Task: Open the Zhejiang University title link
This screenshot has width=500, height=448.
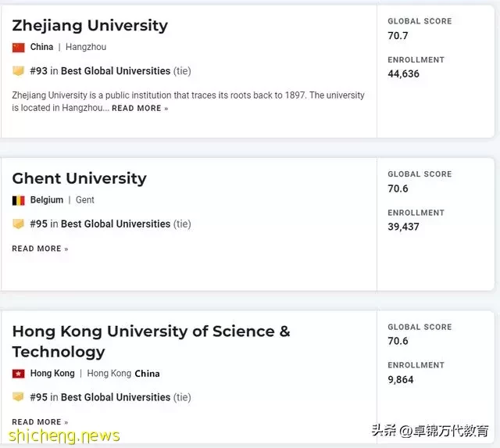Action: [90, 25]
